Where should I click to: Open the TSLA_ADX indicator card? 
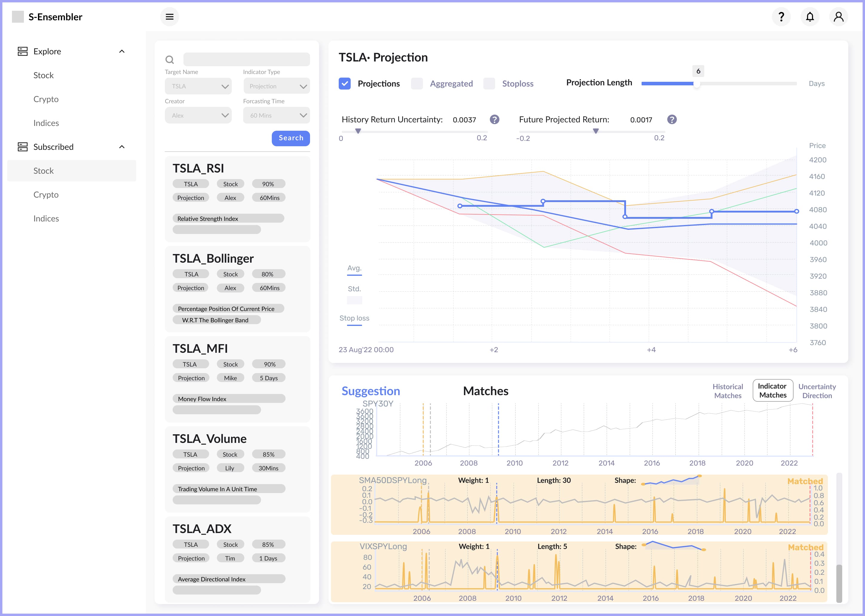coord(237,559)
